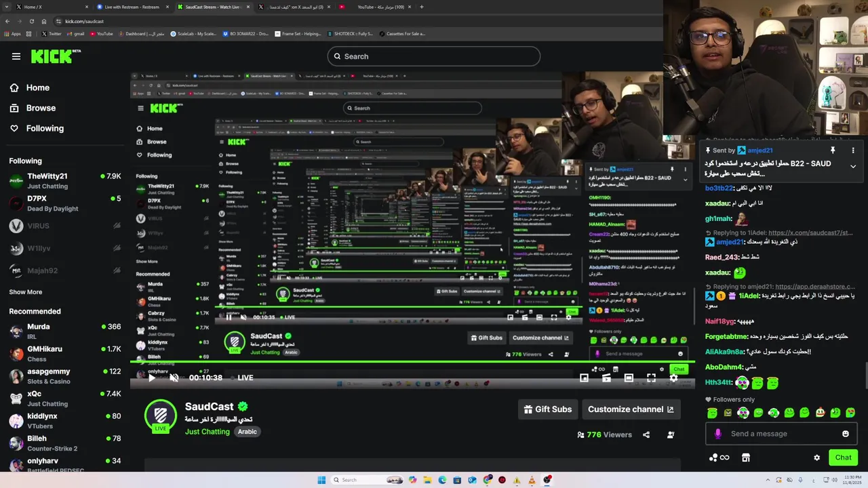
Task: Click the Arabic language tag
Action: (248, 432)
